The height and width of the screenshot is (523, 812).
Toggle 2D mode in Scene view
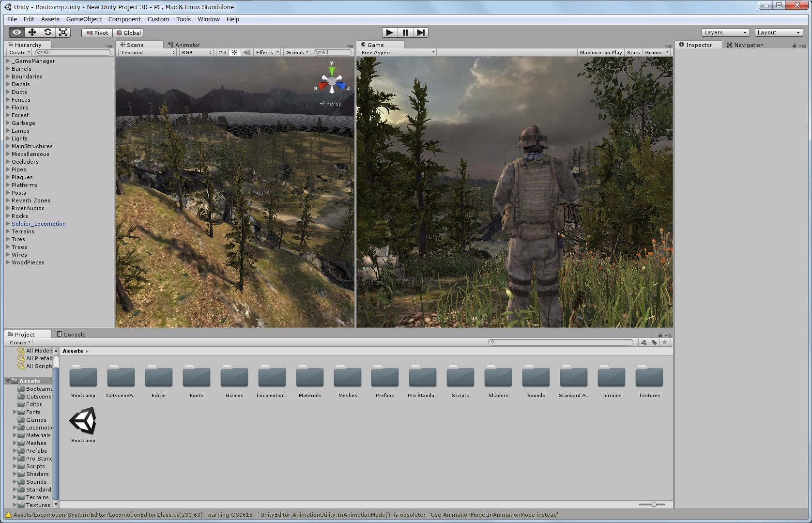[222, 52]
